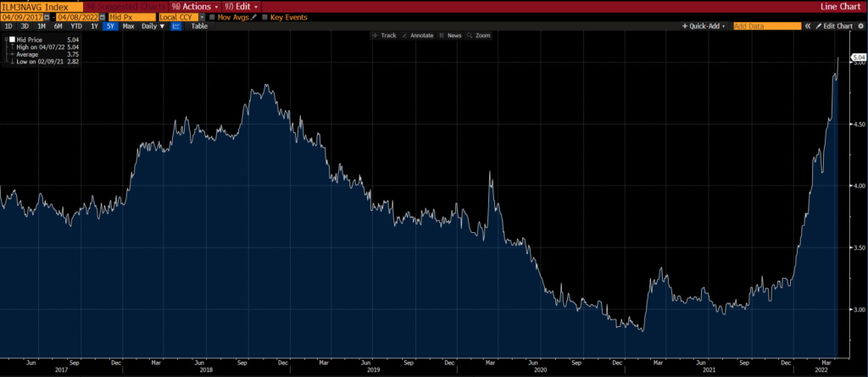Open the Local CCY currency dropdown

[202, 17]
